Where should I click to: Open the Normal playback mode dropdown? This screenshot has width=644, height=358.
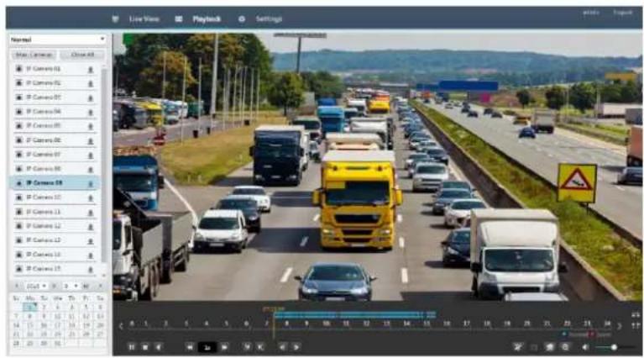tap(57, 39)
